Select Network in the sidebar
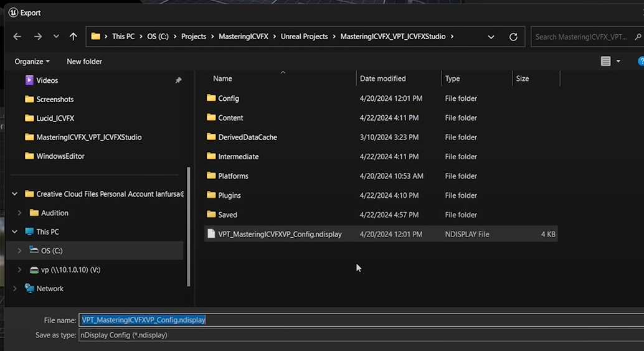 pos(50,289)
